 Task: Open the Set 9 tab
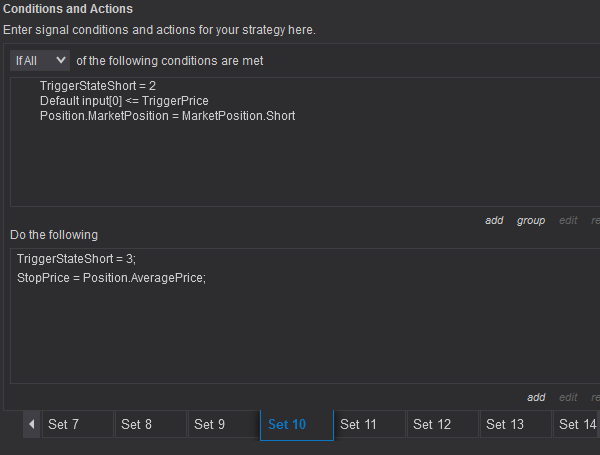pyautogui.click(x=210, y=424)
